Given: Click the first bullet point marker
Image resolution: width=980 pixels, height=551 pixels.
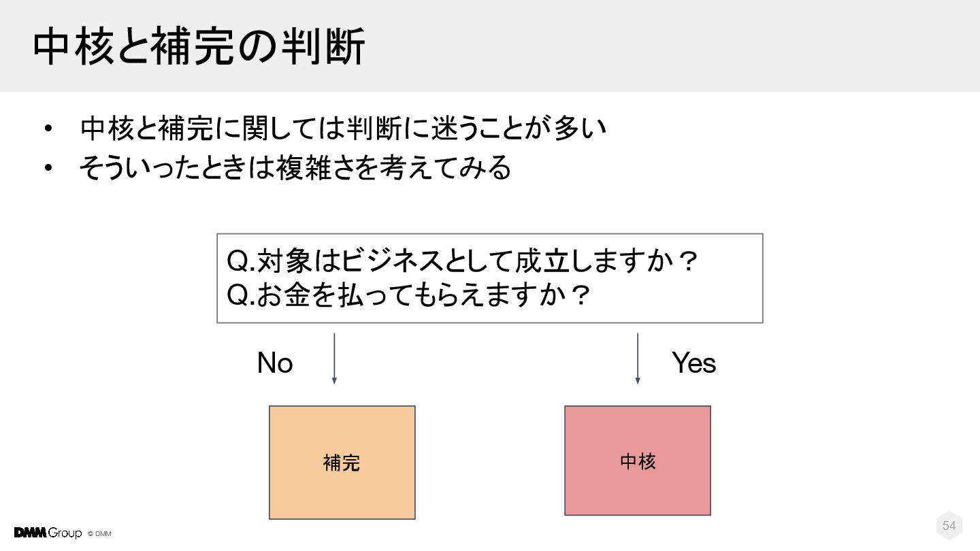Looking at the screenshot, I should click(48, 129).
